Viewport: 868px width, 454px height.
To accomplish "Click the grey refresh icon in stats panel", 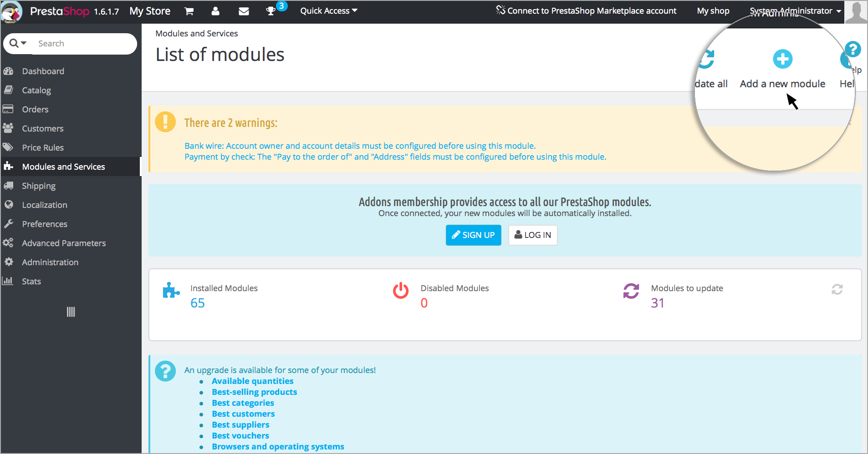I will click(x=837, y=289).
